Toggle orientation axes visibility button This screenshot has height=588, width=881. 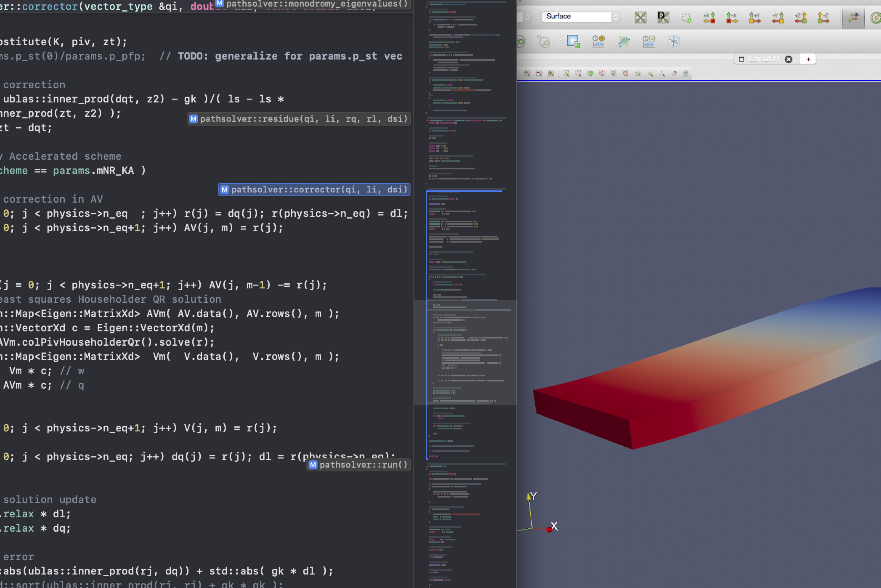pos(854,18)
